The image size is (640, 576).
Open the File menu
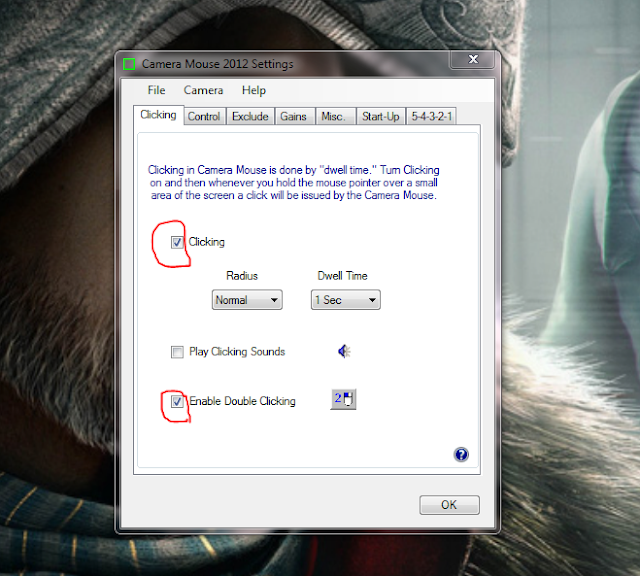point(156,90)
